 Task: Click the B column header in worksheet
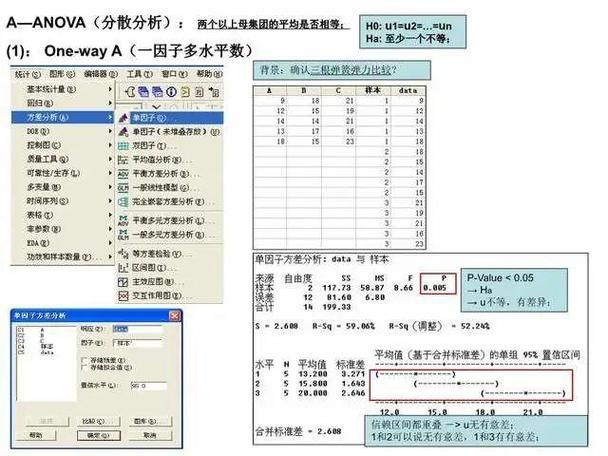point(304,90)
